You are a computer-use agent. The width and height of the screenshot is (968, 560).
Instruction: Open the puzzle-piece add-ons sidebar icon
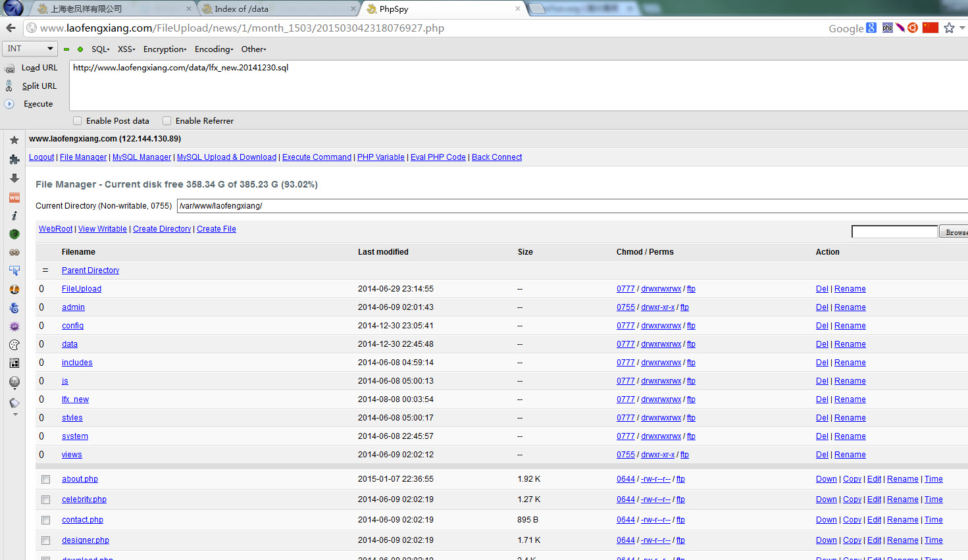click(x=14, y=159)
